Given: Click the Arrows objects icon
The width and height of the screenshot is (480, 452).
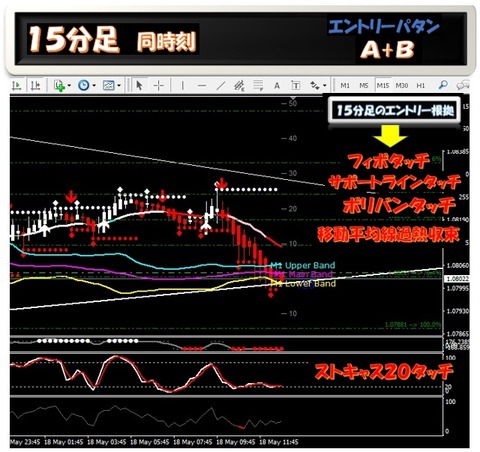Looking at the screenshot, I should point(314,86).
